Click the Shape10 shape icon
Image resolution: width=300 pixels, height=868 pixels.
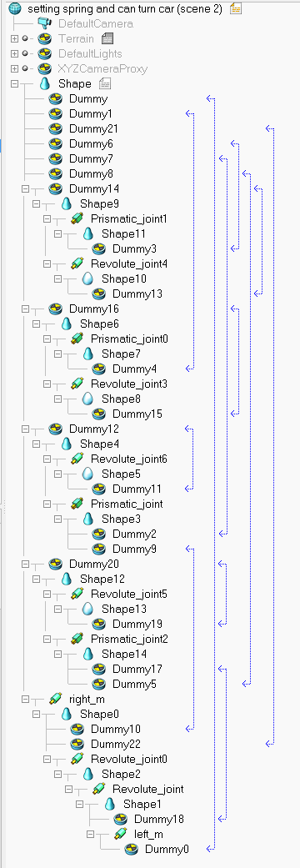(88, 278)
